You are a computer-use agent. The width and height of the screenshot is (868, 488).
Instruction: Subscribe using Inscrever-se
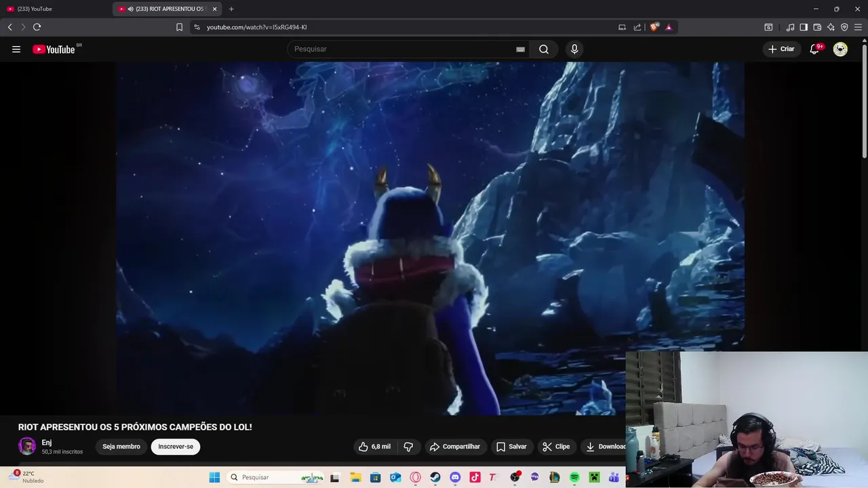pos(176,447)
